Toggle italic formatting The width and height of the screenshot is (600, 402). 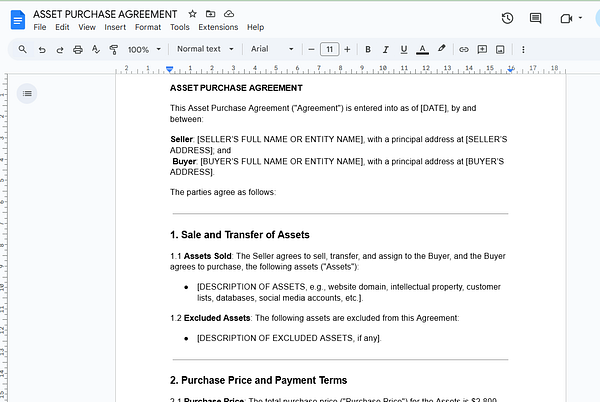386,49
